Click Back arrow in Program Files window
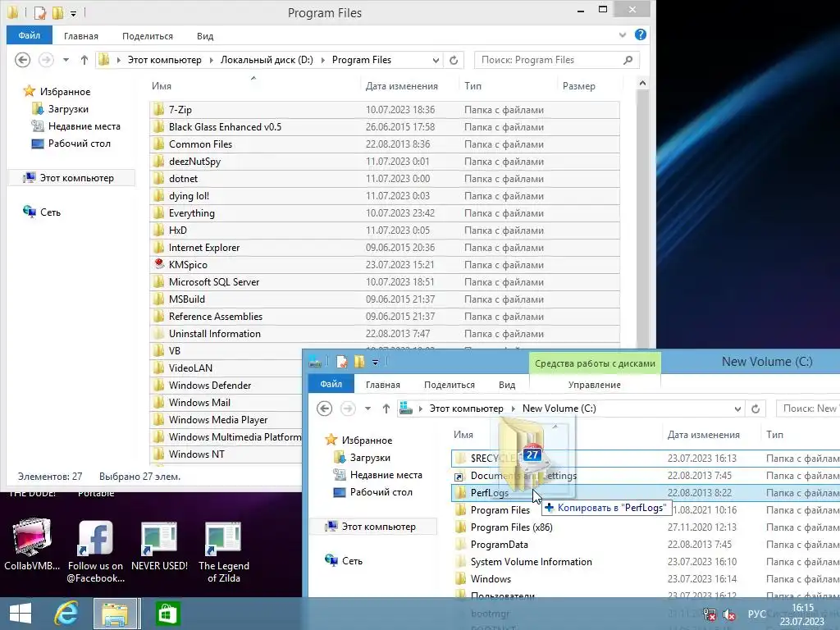 (x=22, y=60)
